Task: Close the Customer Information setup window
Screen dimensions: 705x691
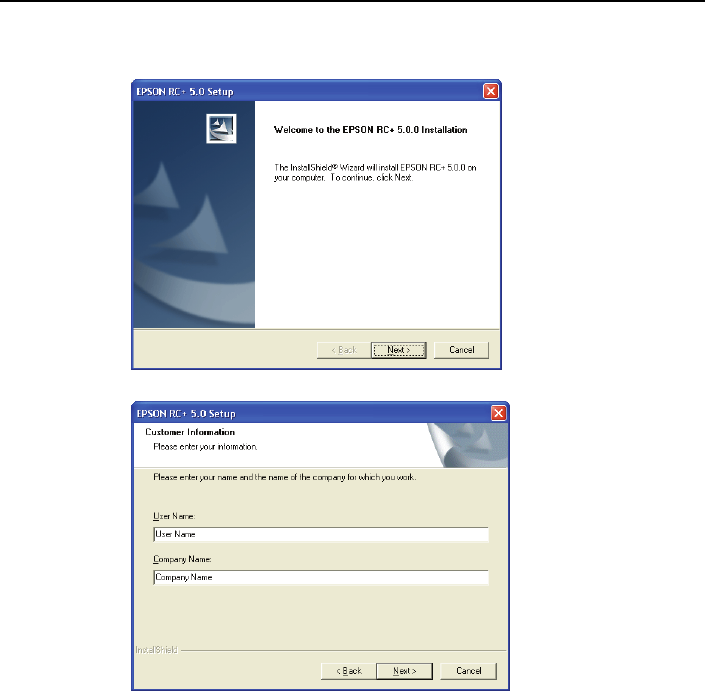Action: (498, 413)
